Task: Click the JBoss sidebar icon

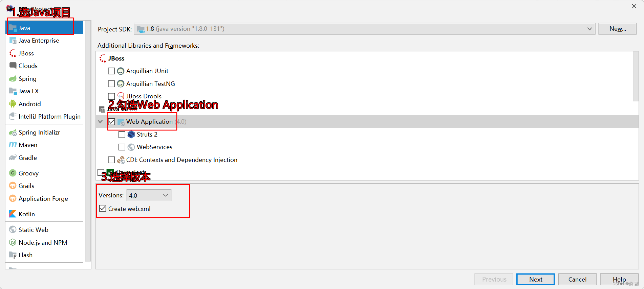Action: click(13, 53)
